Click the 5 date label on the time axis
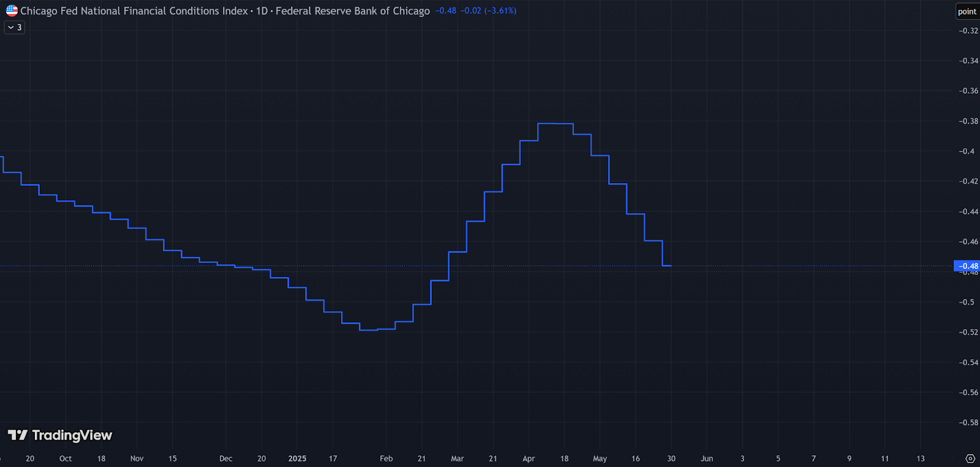 coord(778,458)
